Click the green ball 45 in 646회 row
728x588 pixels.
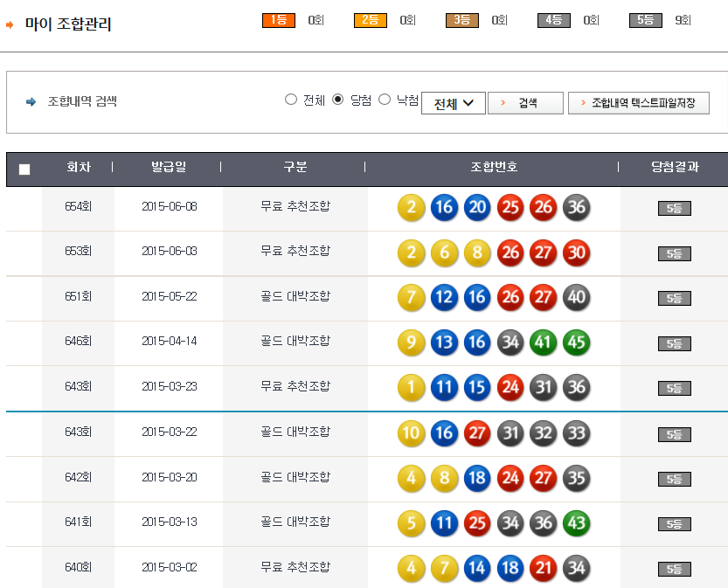point(576,342)
